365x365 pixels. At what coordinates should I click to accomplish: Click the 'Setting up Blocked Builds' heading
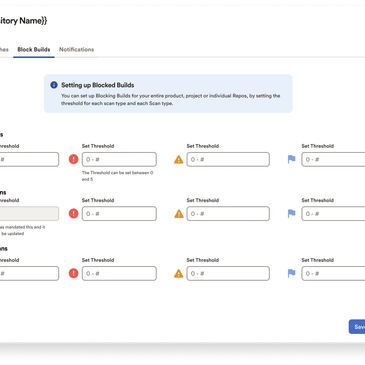(98, 85)
